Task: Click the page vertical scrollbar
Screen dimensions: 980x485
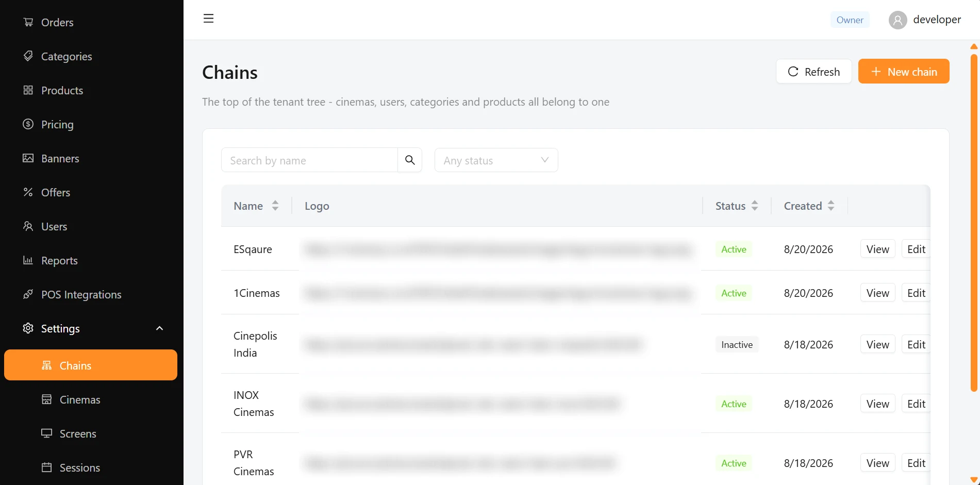Action: point(974,222)
